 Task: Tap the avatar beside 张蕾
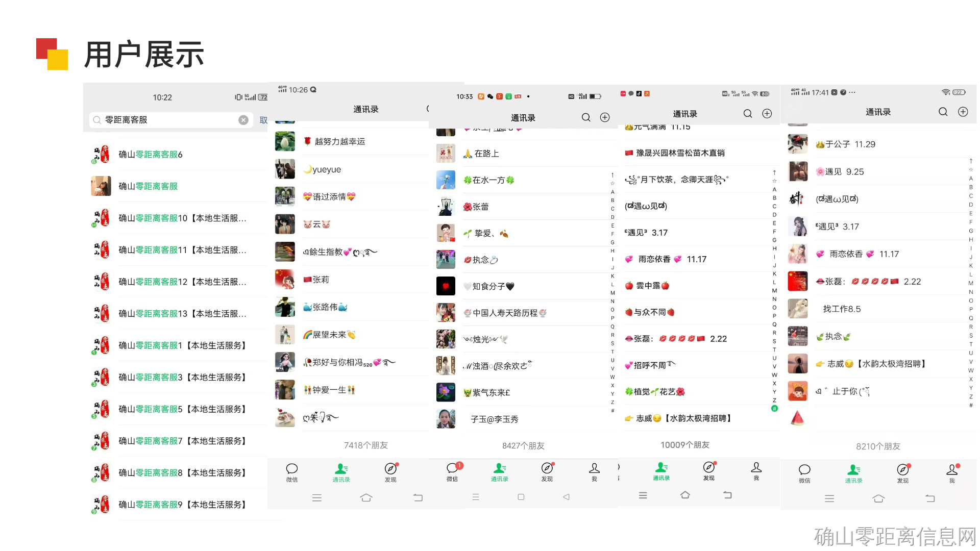coord(446,207)
